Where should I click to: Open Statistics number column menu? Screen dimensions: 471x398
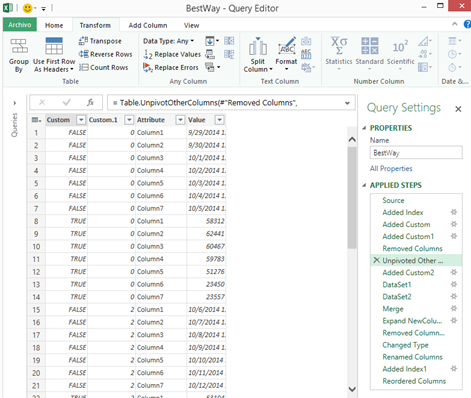339,53
